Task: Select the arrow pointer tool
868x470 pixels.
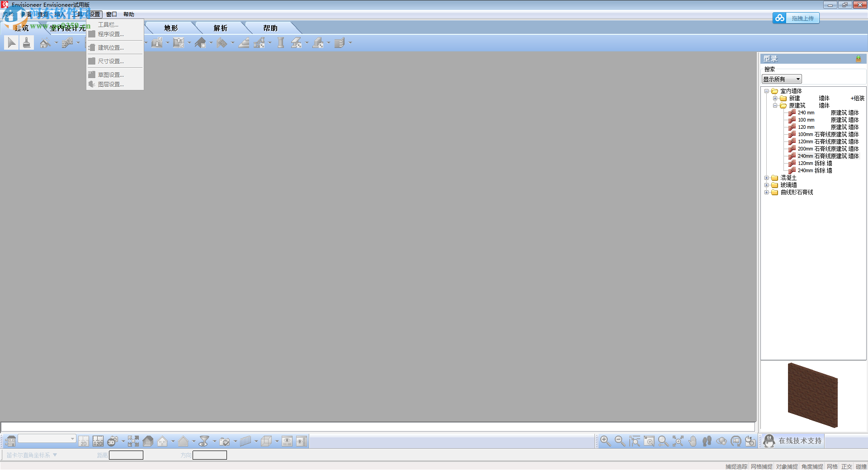Action: pos(12,43)
